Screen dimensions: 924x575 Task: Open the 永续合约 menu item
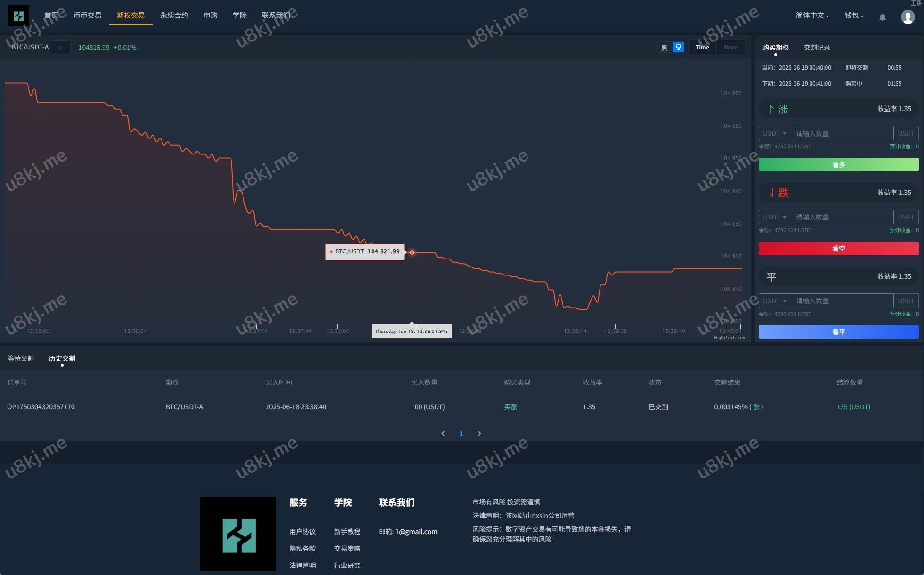[174, 16]
